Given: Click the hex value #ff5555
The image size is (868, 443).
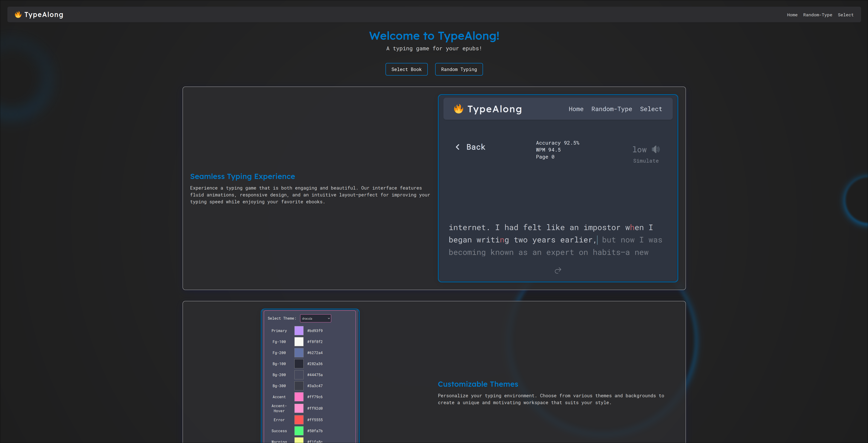Looking at the screenshot, I should tap(315, 420).
